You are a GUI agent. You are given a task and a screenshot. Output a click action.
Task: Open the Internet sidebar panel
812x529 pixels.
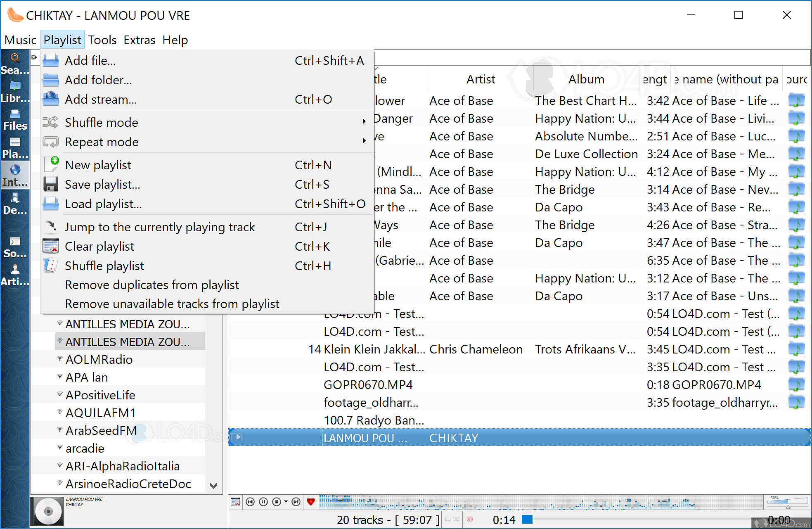(x=15, y=176)
